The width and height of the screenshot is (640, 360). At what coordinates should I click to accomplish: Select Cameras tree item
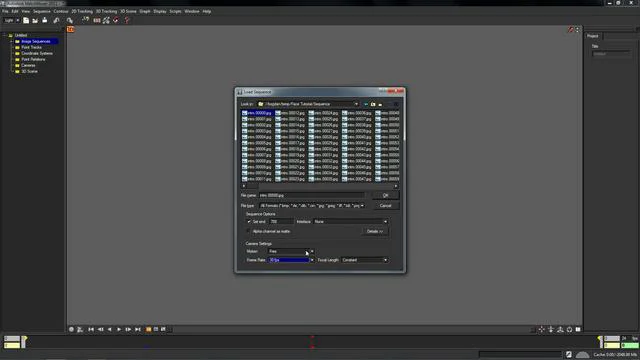click(28, 65)
